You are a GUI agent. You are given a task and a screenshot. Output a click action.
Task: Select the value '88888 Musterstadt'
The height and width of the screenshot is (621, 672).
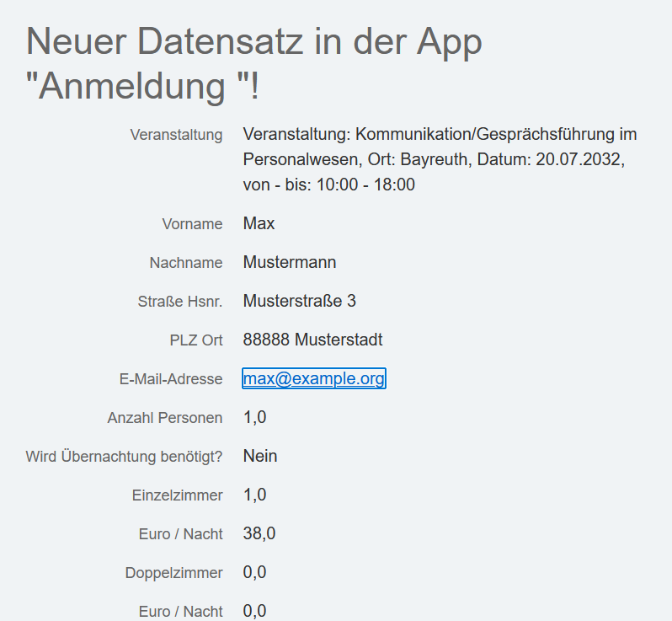click(x=313, y=340)
